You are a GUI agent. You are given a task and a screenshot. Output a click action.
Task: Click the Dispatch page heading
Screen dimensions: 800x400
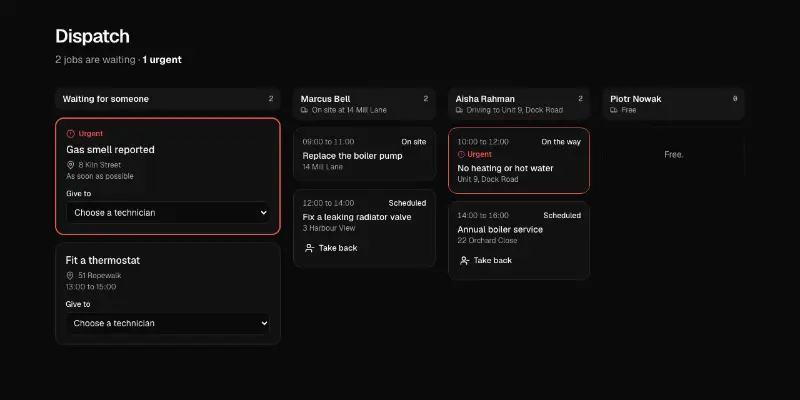coord(92,36)
